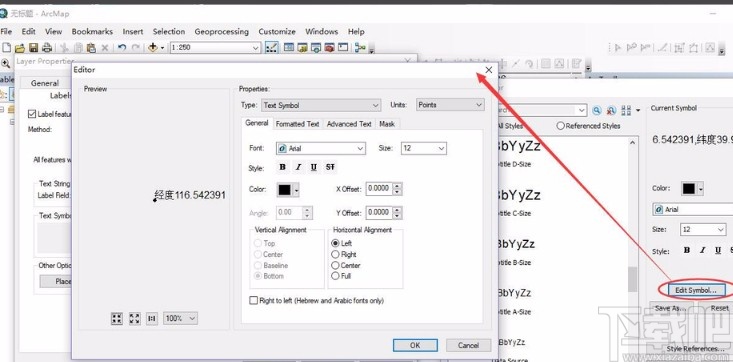The width and height of the screenshot is (733, 362).
Task: Redo the last undone action
Action: tap(136, 48)
